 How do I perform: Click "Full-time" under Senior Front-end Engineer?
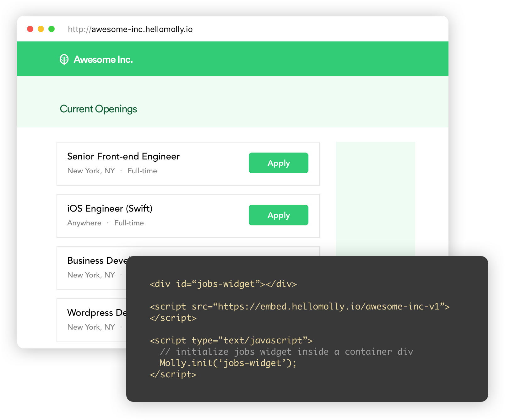click(142, 171)
